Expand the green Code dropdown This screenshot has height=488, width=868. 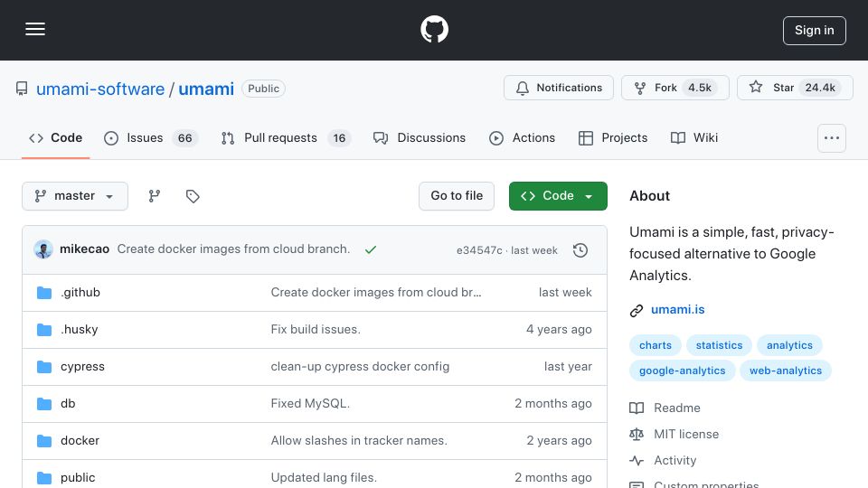[558, 196]
